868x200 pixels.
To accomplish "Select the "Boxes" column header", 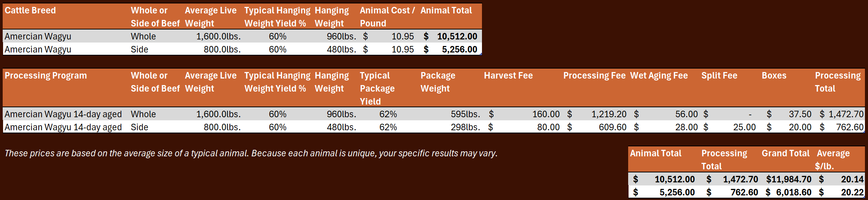I will point(774,76).
